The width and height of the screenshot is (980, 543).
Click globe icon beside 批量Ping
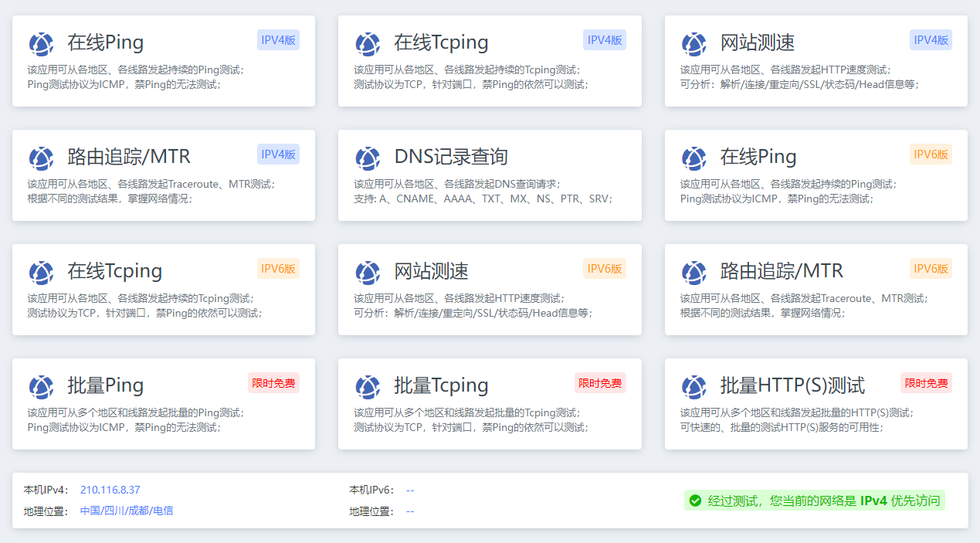[x=41, y=387]
